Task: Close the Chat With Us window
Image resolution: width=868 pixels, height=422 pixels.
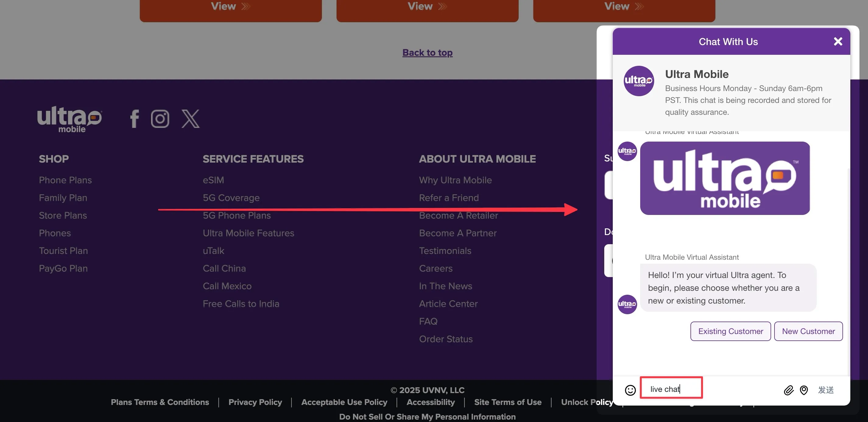Action: tap(838, 41)
